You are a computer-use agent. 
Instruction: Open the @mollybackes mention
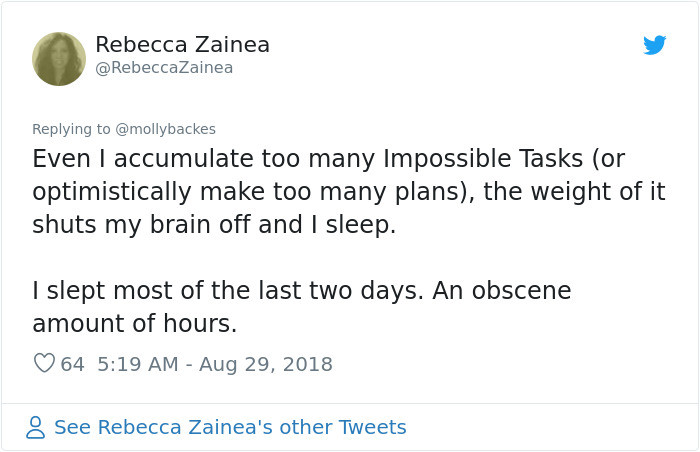tap(165, 129)
